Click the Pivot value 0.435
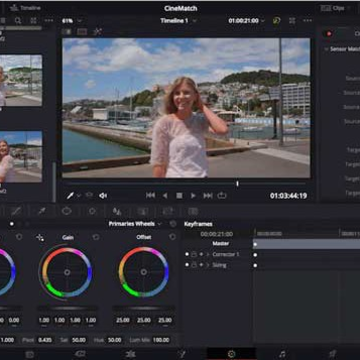 pos(45,340)
